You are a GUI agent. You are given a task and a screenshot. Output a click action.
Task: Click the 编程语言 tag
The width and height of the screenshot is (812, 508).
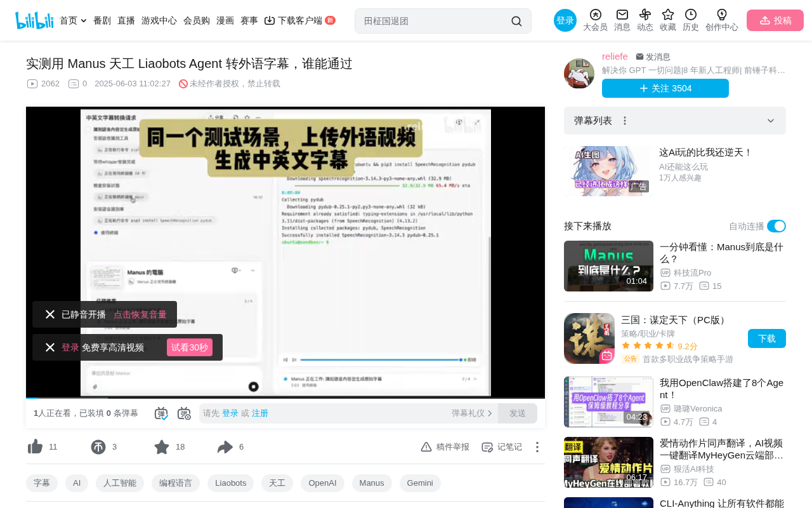pyautogui.click(x=176, y=483)
